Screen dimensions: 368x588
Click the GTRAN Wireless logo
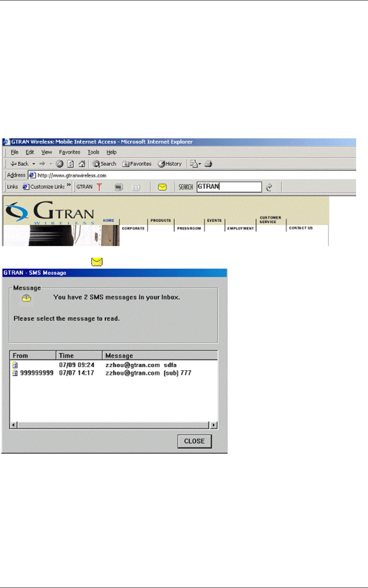(x=50, y=213)
